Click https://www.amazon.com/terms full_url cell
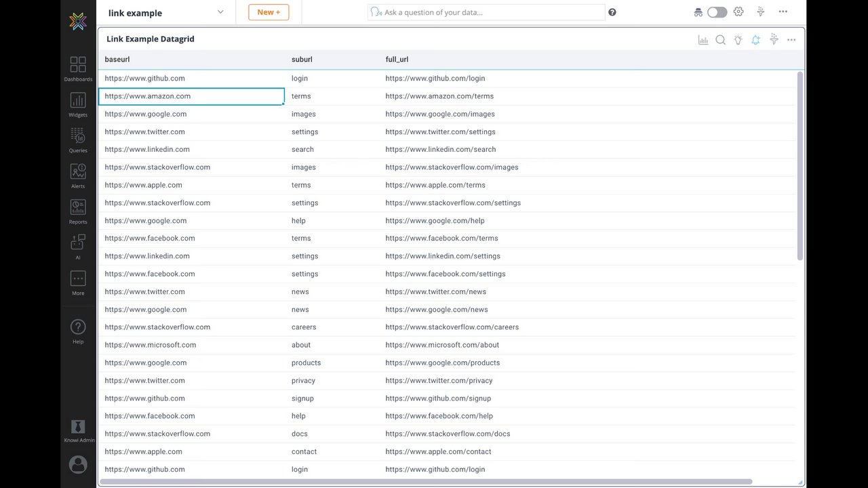 (587, 96)
